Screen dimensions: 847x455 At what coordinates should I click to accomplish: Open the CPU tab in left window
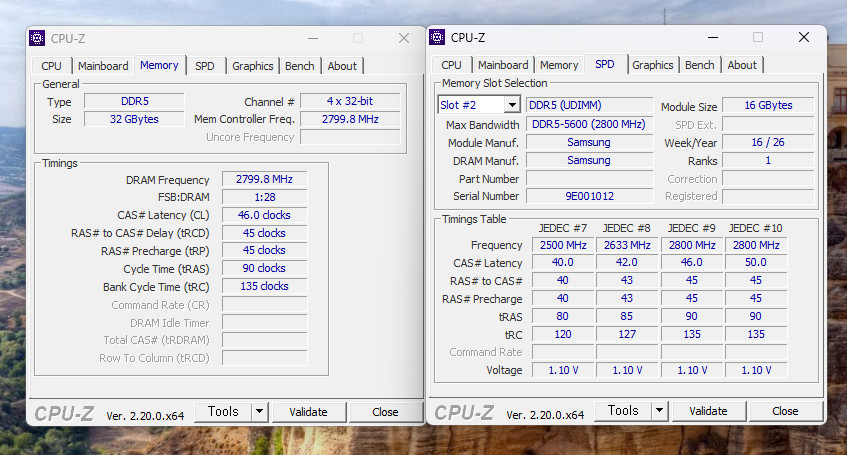[x=51, y=66]
